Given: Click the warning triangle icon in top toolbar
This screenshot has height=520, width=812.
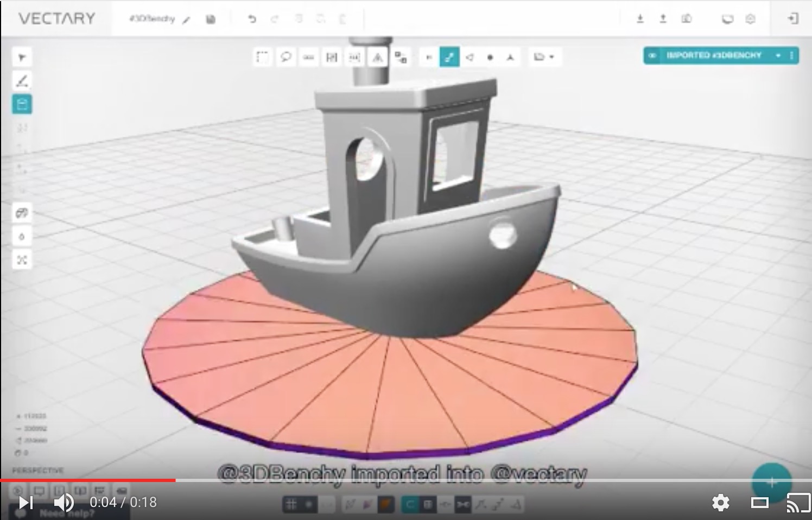Looking at the screenshot, I should [378, 57].
